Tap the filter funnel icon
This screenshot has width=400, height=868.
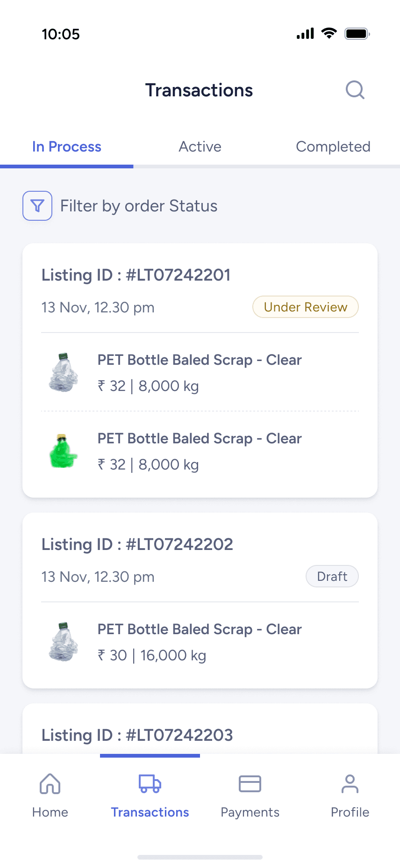click(x=37, y=206)
